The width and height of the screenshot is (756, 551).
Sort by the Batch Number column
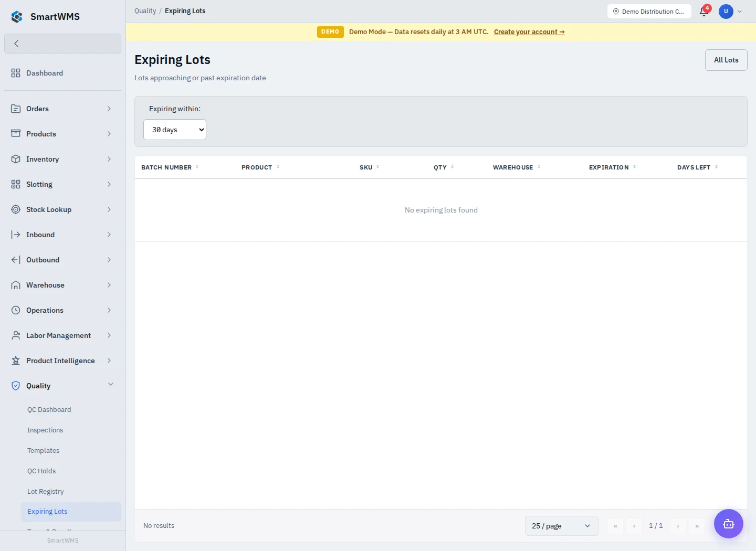click(x=170, y=167)
